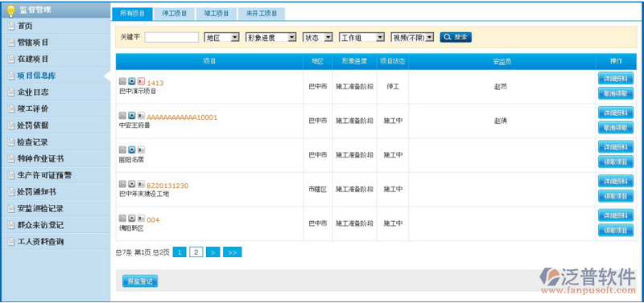This screenshot has height=303, width=644.
Task: Expand the 形象进度 dropdown
Action: pyautogui.click(x=270, y=37)
